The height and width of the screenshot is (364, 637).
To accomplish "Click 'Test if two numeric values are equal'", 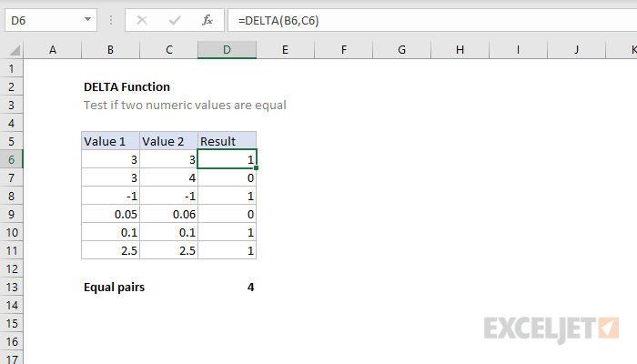I will point(185,105).
